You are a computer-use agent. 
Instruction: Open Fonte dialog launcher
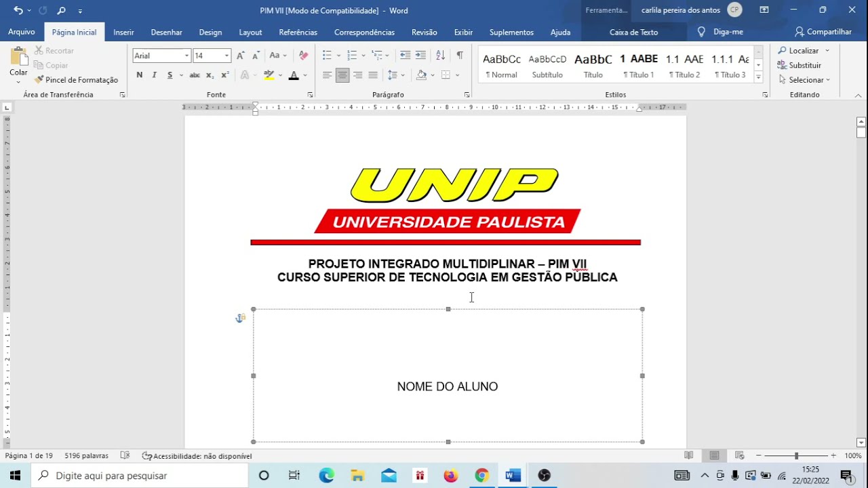coord(310,95)
